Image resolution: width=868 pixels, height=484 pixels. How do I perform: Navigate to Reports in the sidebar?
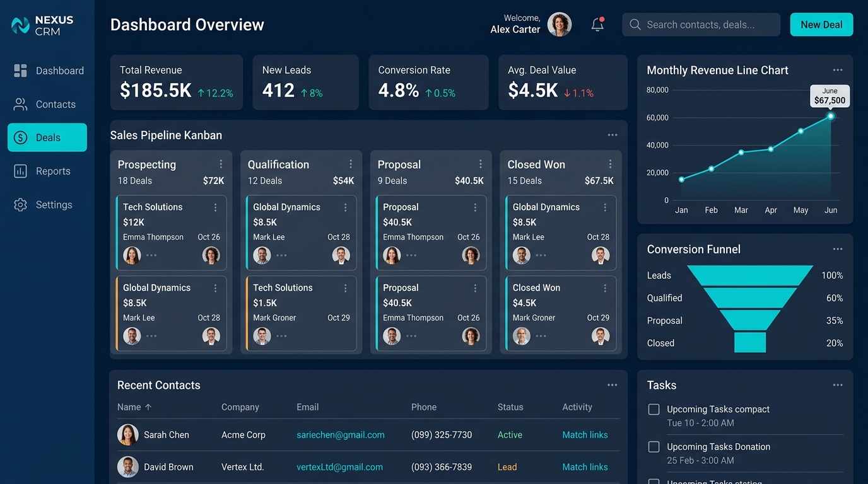47,171
